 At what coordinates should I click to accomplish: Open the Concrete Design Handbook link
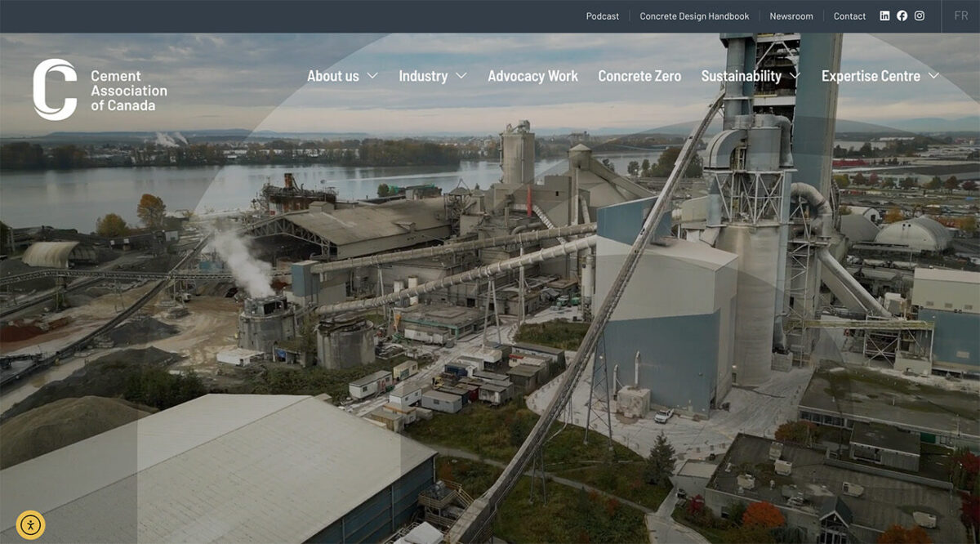pos(694,16)
